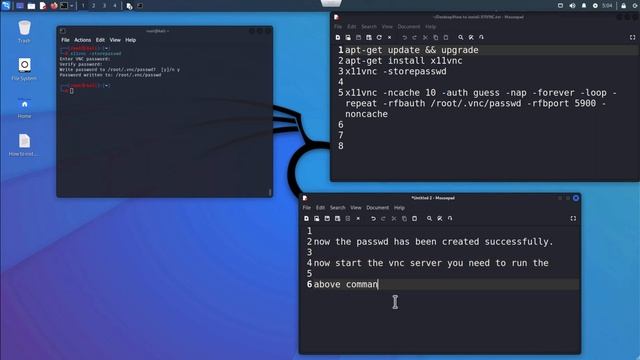Open Document menu in Untitled 2 Mousepad window
Viewport: 640px width, 360px height.
(378, 208)
